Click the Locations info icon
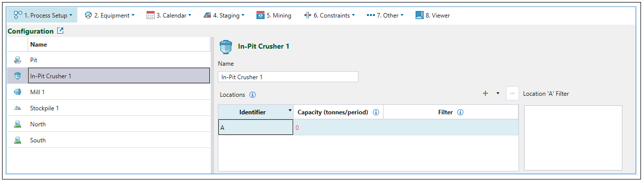 pos(252,94)
